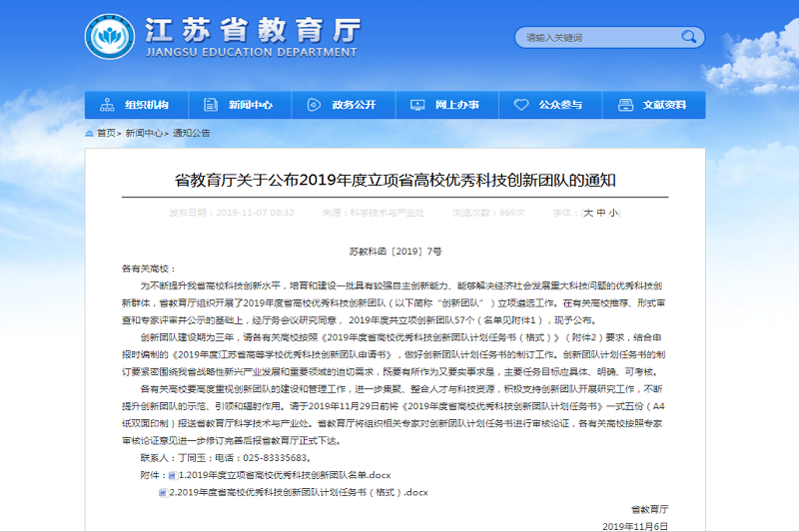Click the 政务公开 eye icon
799x532 pixels.
(x=315, y=105)
